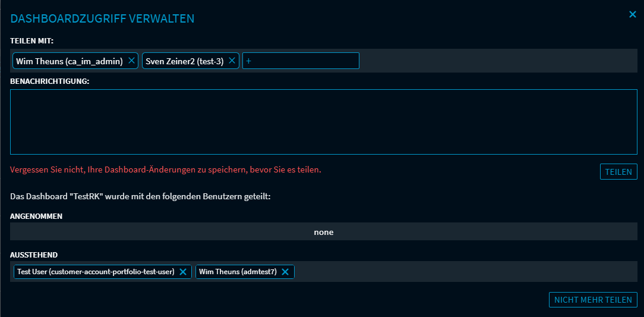Remove pending Wim Theuns (admtest7) via X
Image resolution: width=644 pixels, height=317 pixels.
point(285,272)
